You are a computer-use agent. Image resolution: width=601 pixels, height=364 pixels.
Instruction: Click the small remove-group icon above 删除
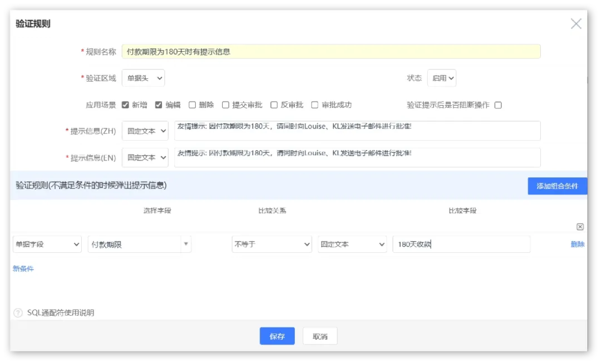pos(580,227)
